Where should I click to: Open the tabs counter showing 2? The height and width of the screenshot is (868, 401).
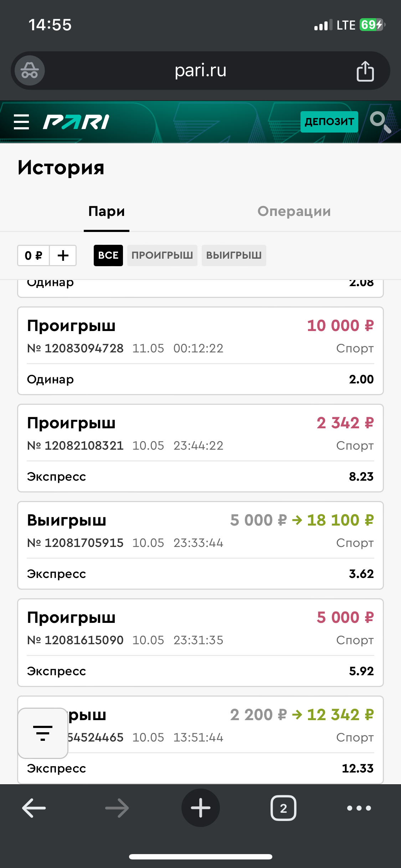(283, 808)
